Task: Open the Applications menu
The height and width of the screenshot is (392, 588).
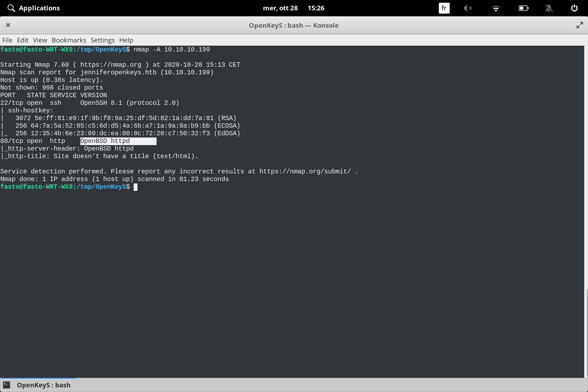Action: 39,8
